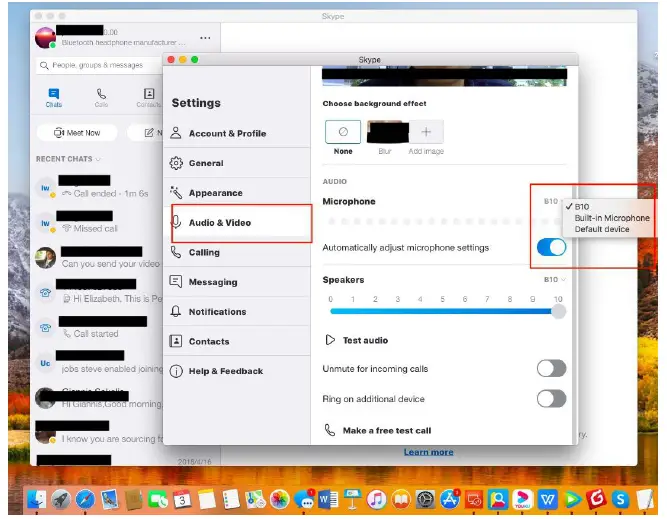Enable Ring on additional device

(551, 399)
